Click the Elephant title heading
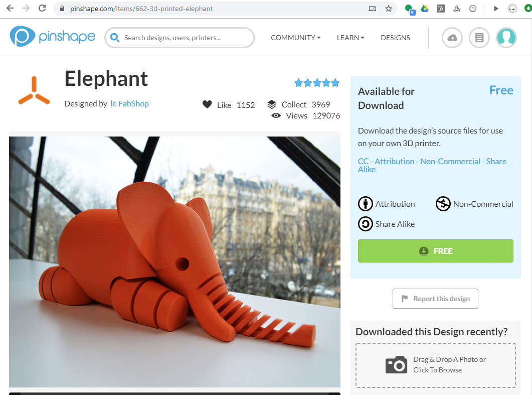 [106, 79]
